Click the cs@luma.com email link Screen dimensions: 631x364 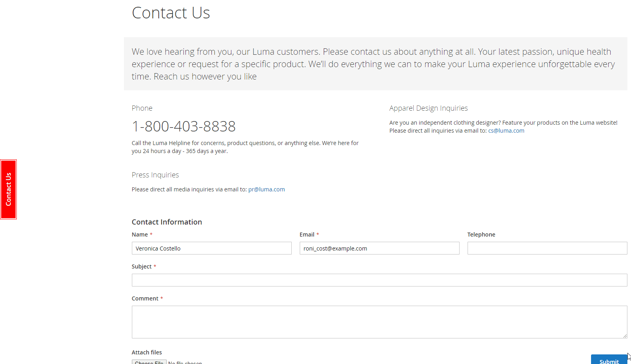point(506,131)
